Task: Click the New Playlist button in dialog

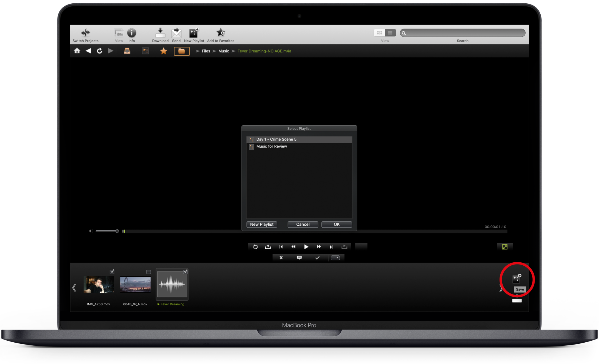Action: click(x=261, y=224)
